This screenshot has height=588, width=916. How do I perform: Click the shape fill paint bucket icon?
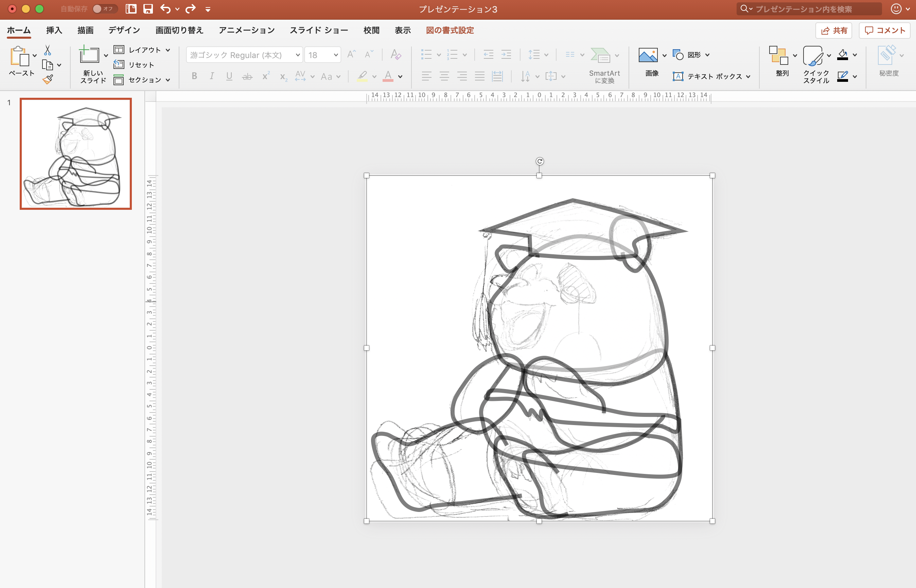click(x=843, y=55)
